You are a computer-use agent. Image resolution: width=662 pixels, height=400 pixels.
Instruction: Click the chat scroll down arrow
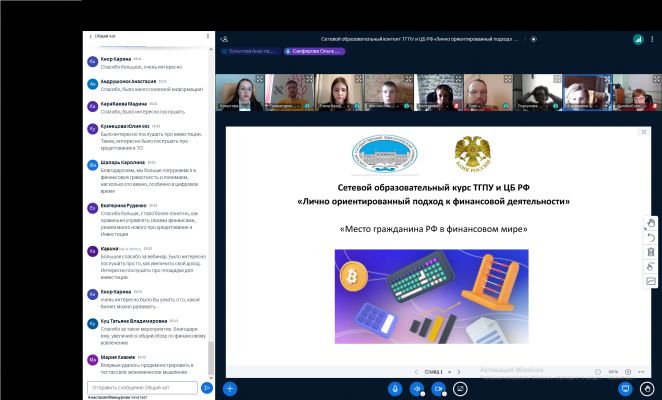211,378
